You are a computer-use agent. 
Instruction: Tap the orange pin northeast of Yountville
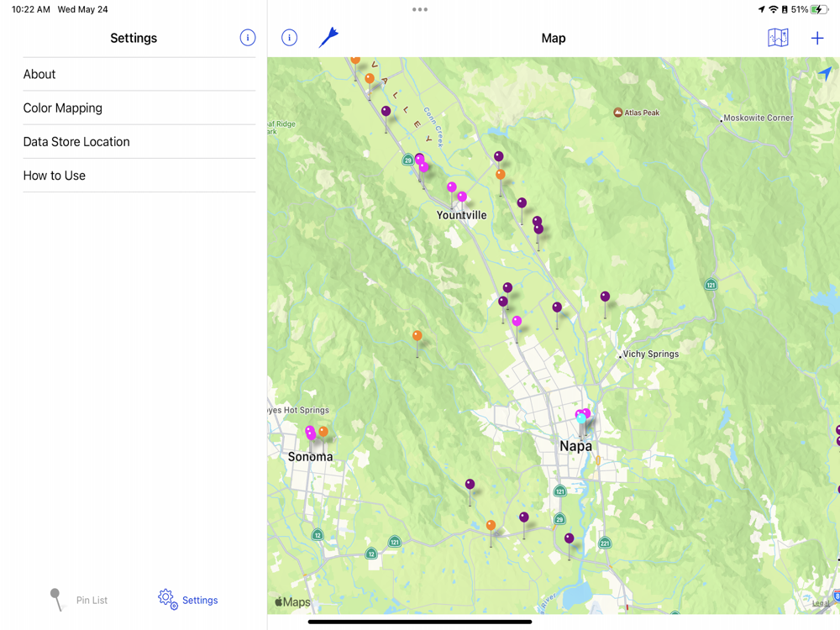[501, 174]
